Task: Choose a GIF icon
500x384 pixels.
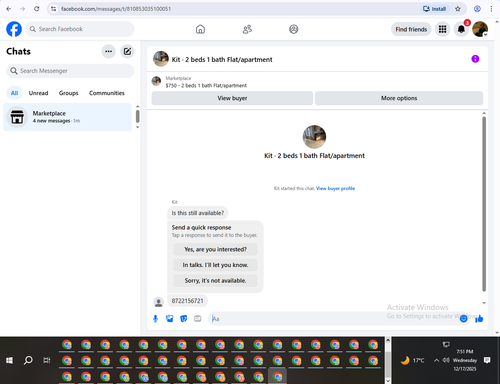Action: click(198, 319)
